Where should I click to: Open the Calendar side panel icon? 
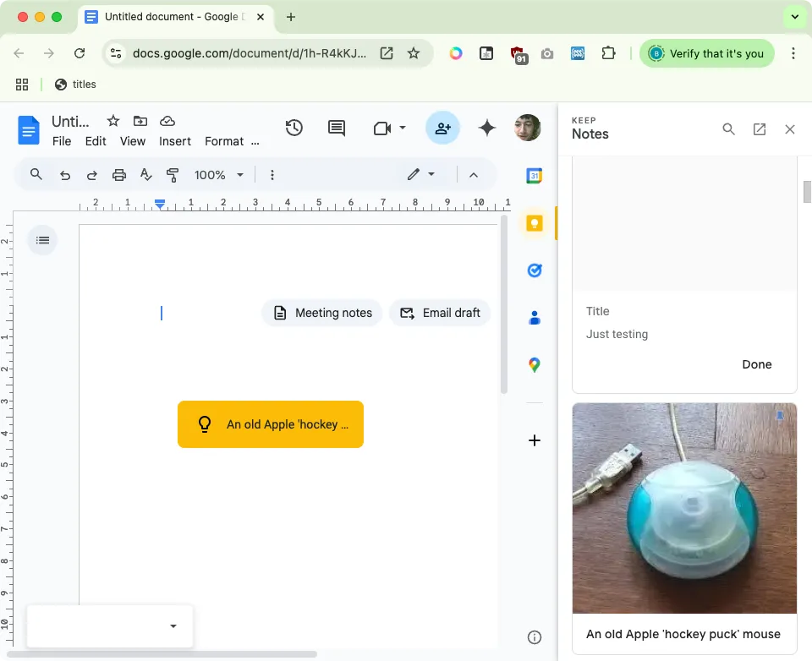pos(534,176)
